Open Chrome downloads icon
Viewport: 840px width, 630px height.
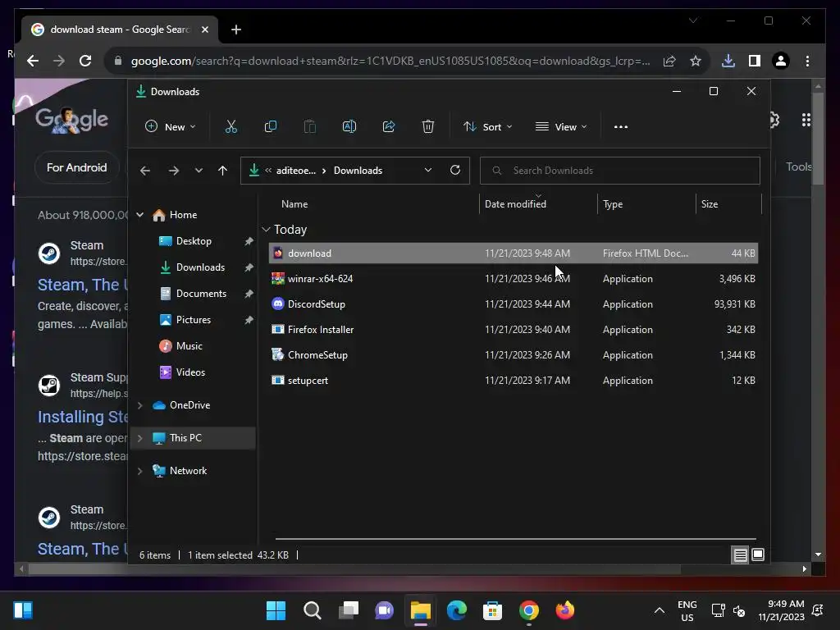tap(728, 61)
